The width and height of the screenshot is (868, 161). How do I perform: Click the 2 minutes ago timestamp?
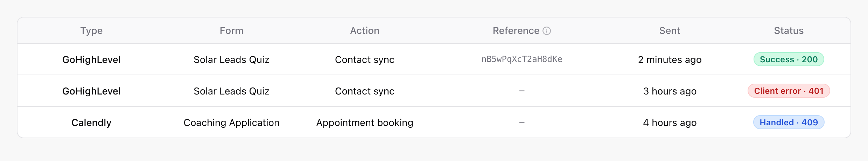point(670,59)
